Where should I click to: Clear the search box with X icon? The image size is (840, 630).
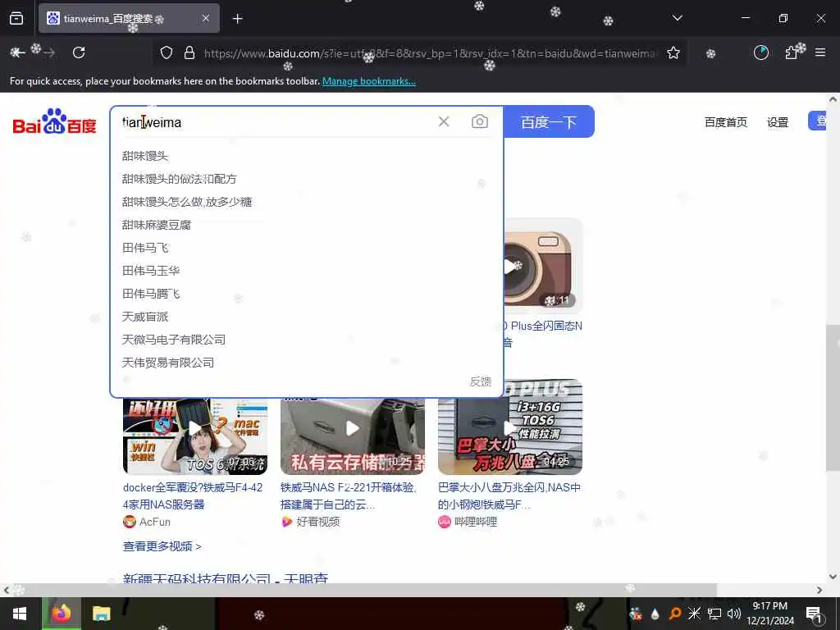pyautogui.click(x=444, y=121)
